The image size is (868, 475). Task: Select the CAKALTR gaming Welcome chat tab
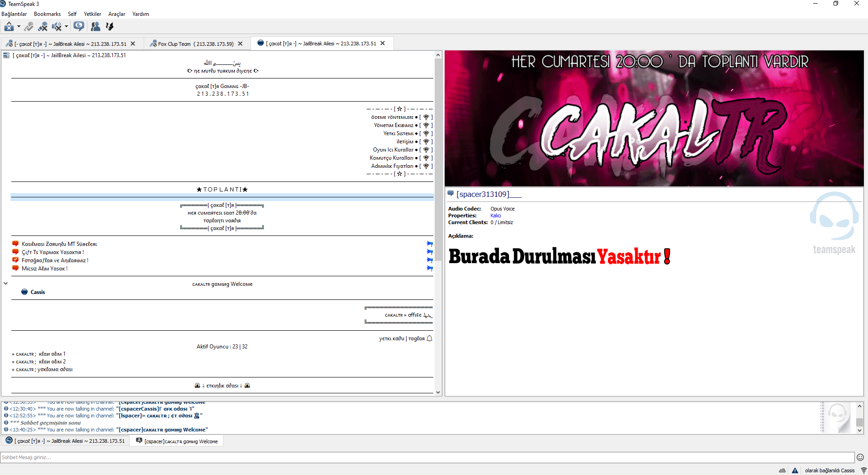(177, 441)
